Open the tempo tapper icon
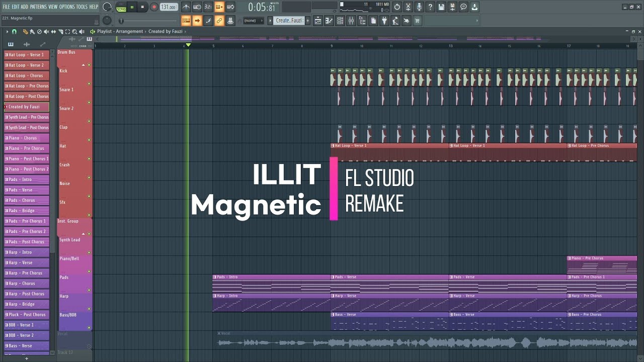The width and height of the screenshot is (644, 362). coord(395,21)
